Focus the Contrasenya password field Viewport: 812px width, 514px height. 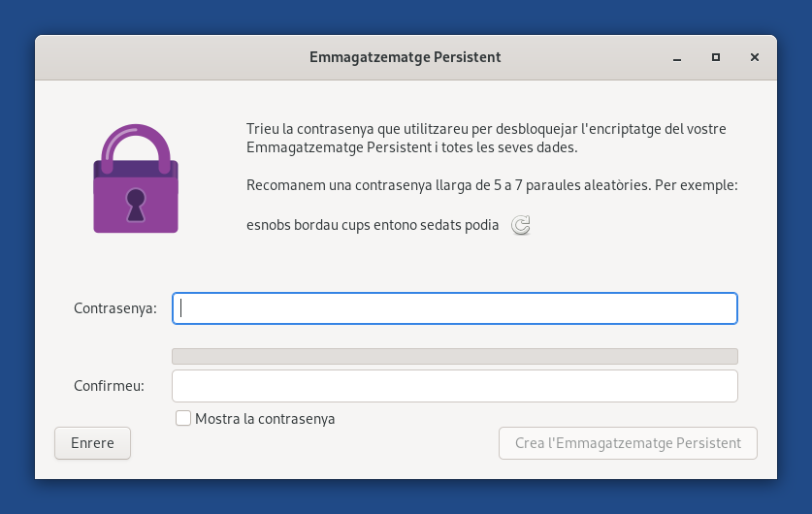pyautogui.click(x=455, y=308)
